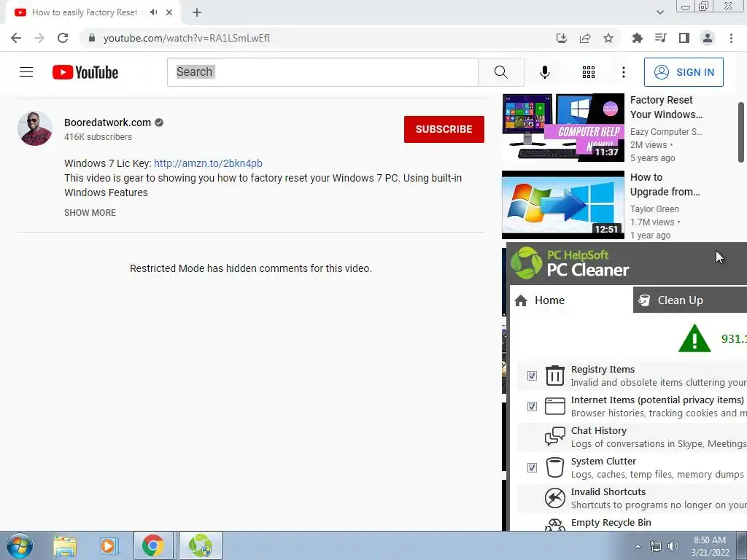747x560 pixels.
Task: Click the System Clutter bin icon
Action: 554,467
